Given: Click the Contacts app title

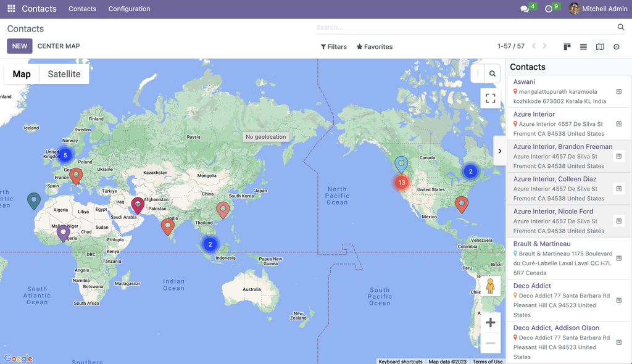Looking at the screenshot, I should pos(39,9).
